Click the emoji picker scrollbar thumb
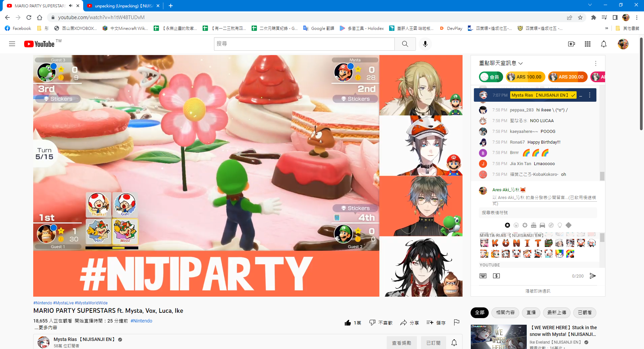Image resolution: width=644 pixels, height=349 pixels. pos(602,238)
